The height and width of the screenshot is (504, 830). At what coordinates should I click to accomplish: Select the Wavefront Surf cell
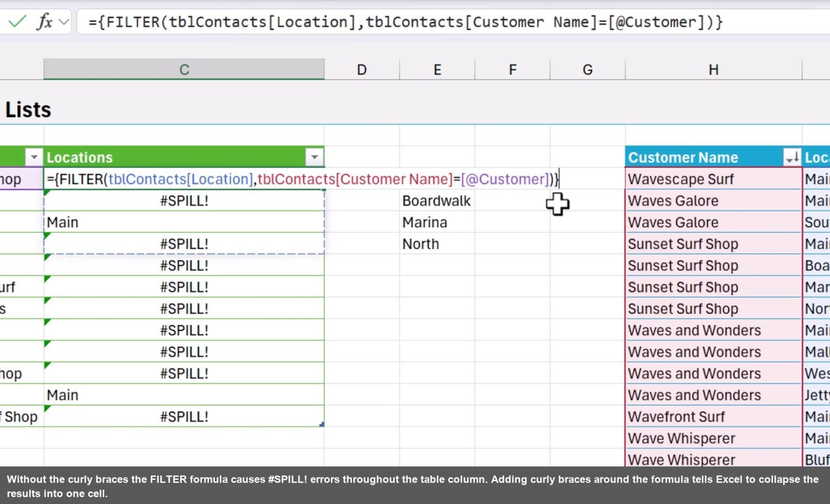[713, 417]
